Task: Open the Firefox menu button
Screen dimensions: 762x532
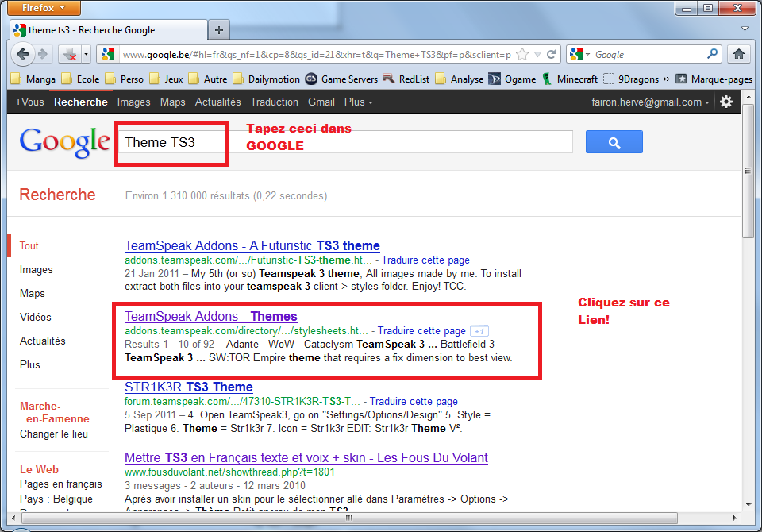Action: [x=44, y=8]
